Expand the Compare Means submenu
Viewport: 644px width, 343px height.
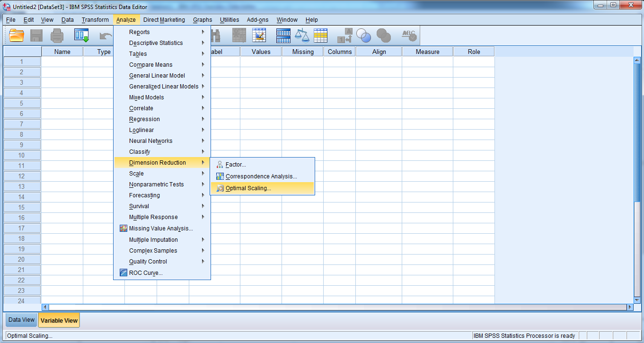click(162, 65)
